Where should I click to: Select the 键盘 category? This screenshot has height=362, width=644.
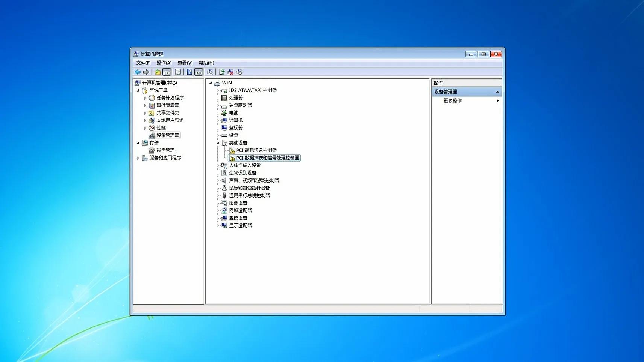[233, 135]
